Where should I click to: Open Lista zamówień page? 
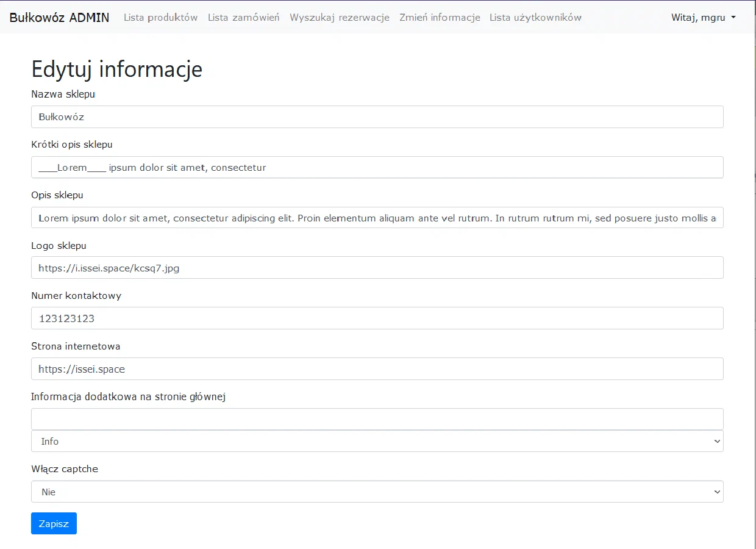point(243,18)
